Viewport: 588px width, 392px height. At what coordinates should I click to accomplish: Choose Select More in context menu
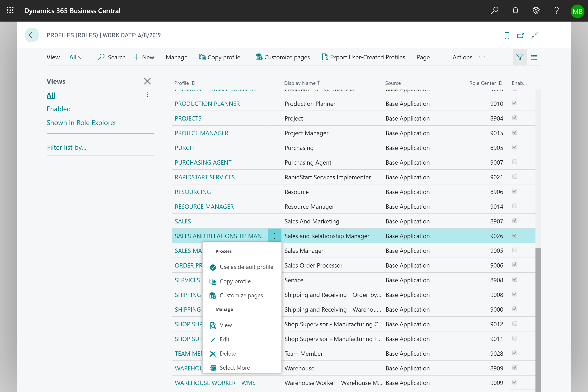[x=230, y=367]
